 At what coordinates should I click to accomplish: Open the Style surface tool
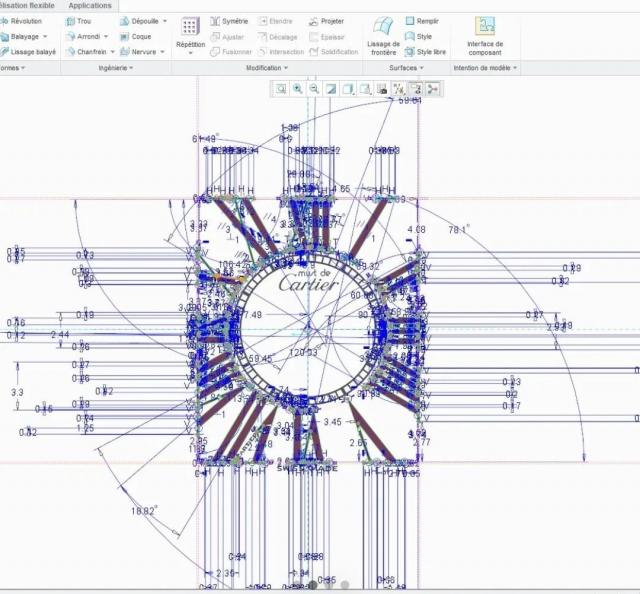(x=418, y=36)
